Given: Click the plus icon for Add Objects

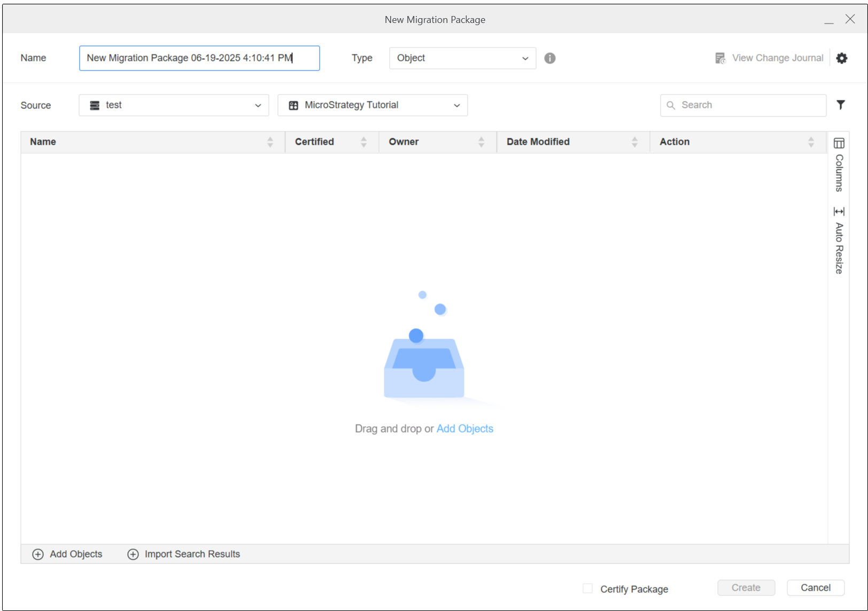Looking at the screenshot, I should click(x=38, y=554).
